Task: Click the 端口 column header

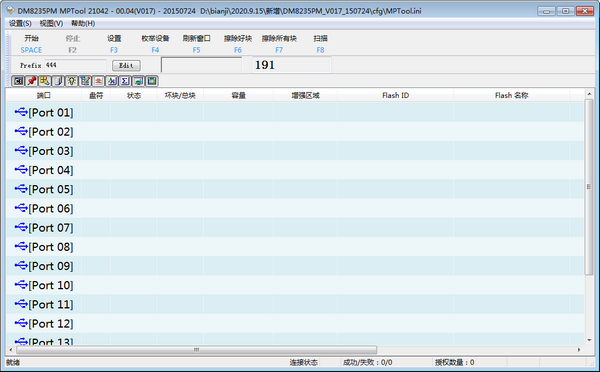Action: 44,95
